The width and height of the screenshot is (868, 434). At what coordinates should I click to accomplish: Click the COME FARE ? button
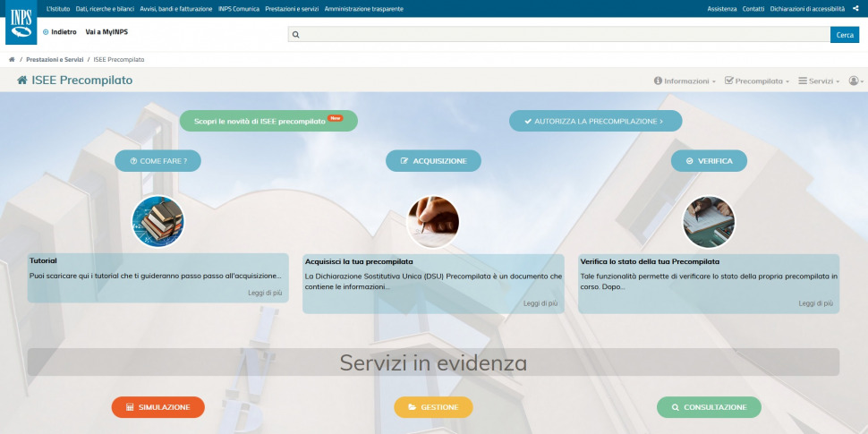(157, 161)
